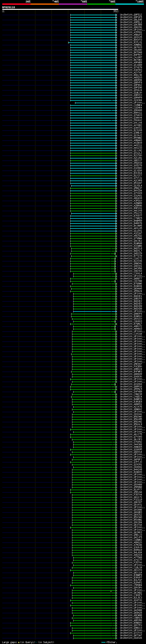Select hit label UniRef100_A9NRA2
This screenshot has height=644, width=146.
coord(131,45)
